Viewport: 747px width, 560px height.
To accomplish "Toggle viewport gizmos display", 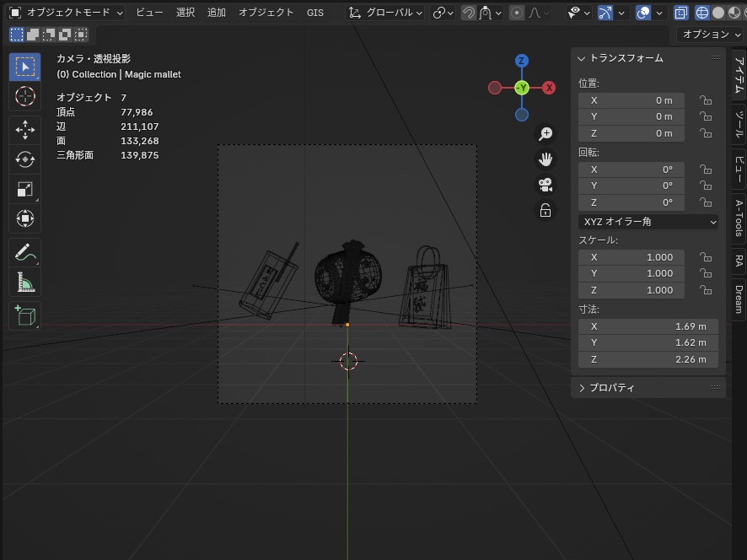I will [605, 13].
